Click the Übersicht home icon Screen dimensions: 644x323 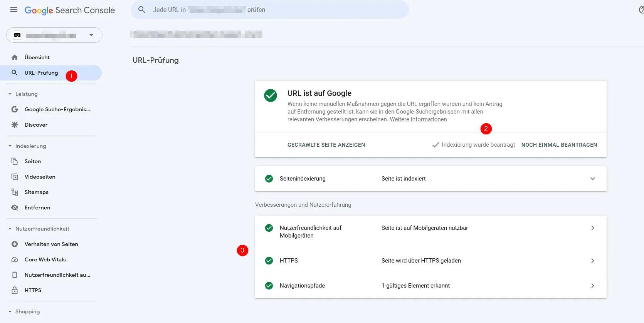(x=15, y=57)
